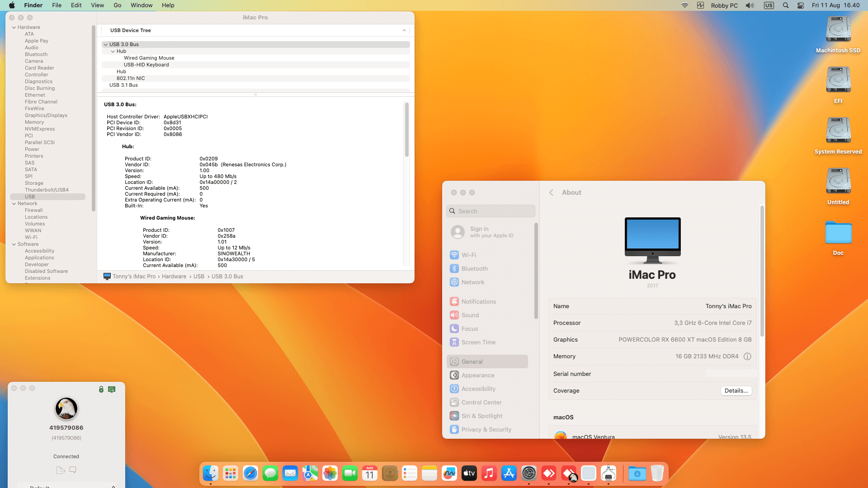The width and height of the screenshot is (868, 488).
Task: Open Bluetooth in System Settings sidebar
Action: (487, 269)
